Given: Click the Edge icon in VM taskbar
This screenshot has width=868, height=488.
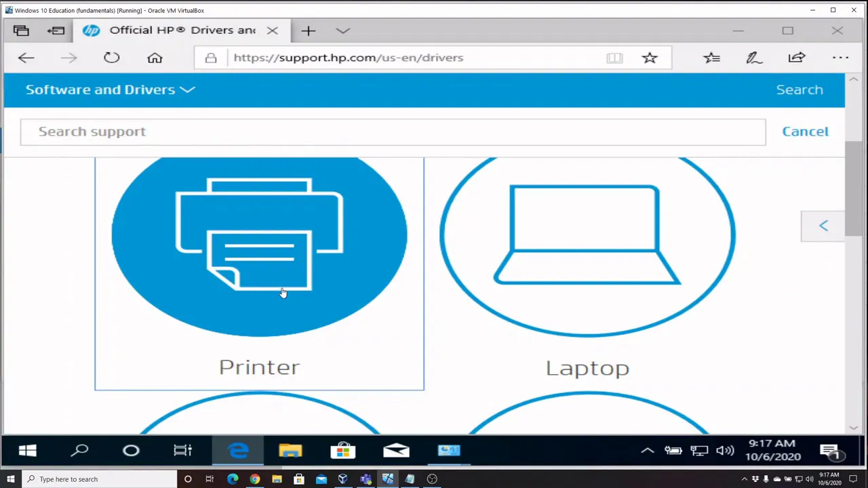Looking at the screenshot, I should coord(238,451).
